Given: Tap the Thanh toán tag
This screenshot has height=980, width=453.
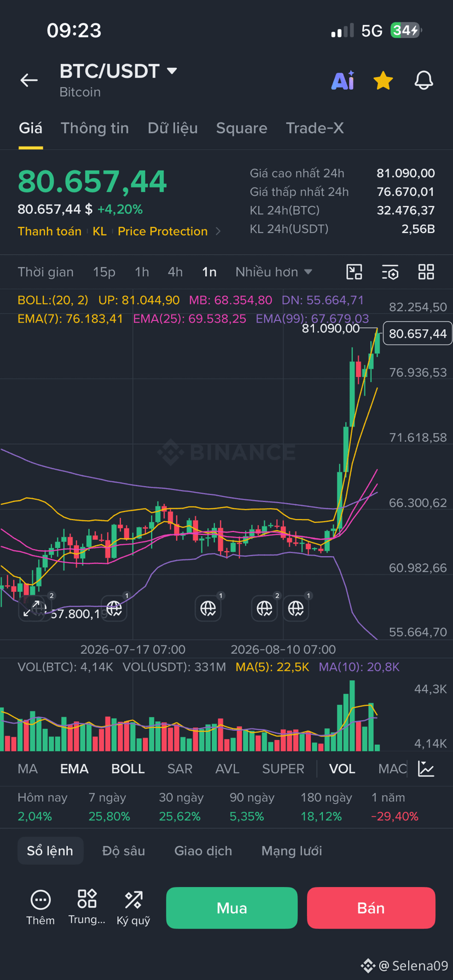Looking at the screenshot, I should 49,231.
